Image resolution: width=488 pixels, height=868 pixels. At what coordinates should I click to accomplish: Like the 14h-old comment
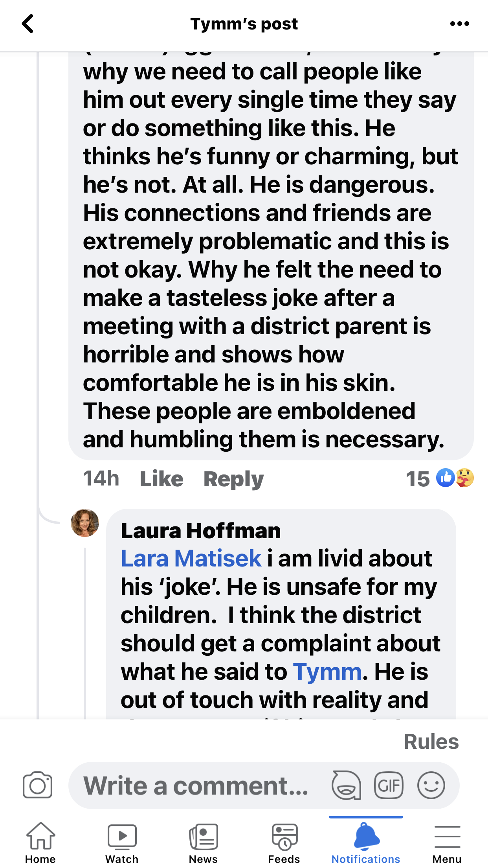[x=161, y=479]
